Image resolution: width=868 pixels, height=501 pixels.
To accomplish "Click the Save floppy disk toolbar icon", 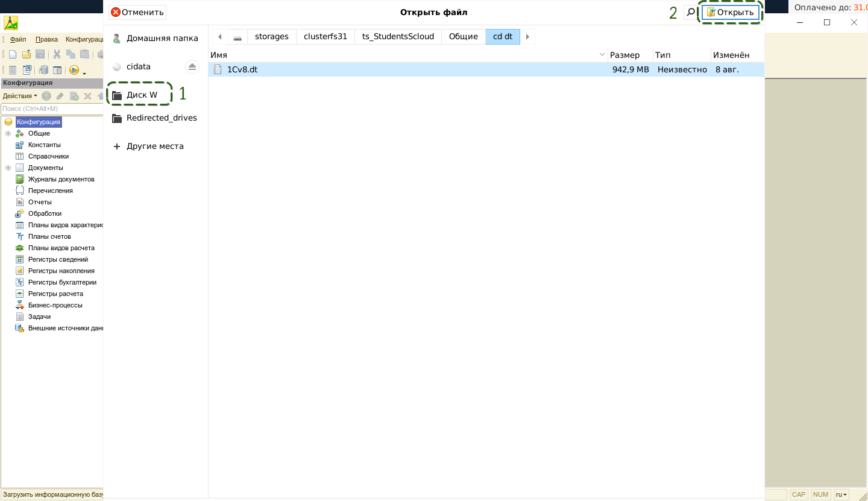I will (x=40, y=54).
